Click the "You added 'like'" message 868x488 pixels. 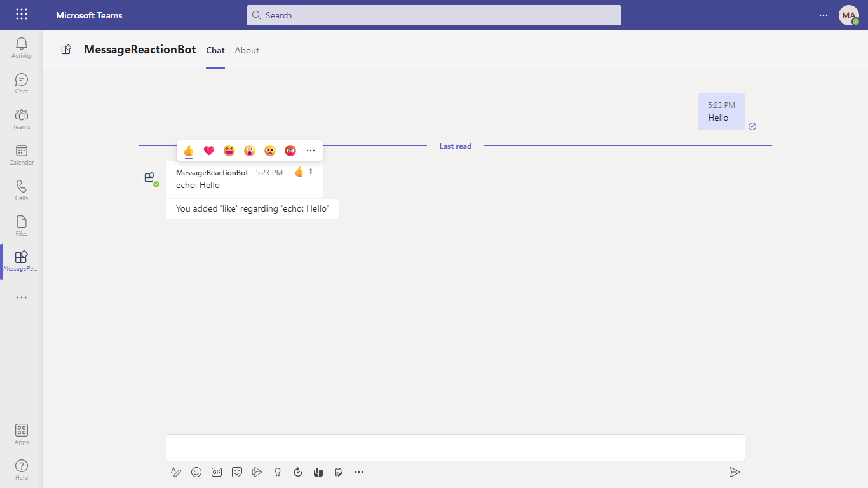pyautogui.click(x=252, y=208)
